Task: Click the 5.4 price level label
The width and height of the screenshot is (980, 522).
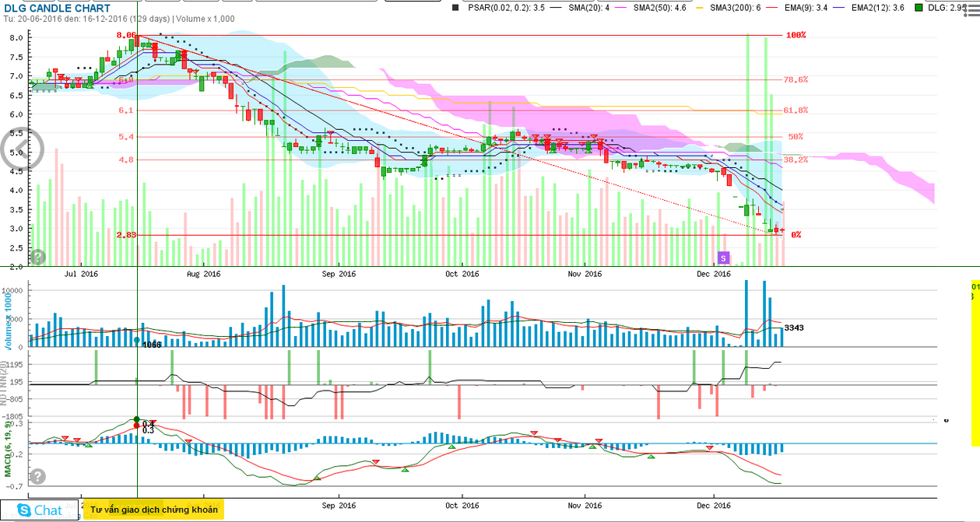Action: click(127, 137)
